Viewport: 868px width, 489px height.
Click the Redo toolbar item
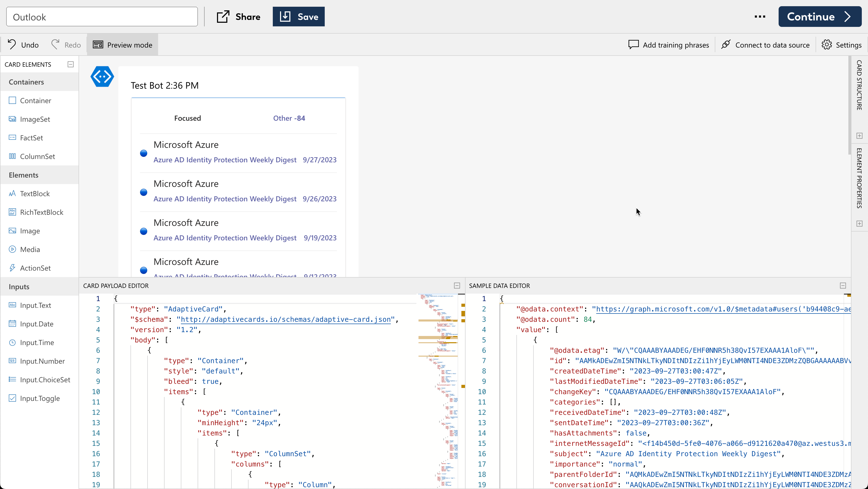click(66, 45)
